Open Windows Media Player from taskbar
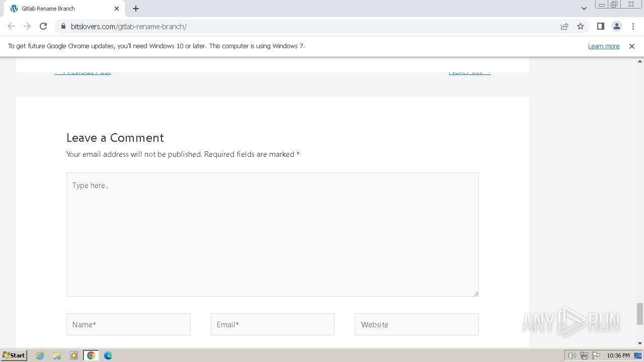The image size is (644, 362). point(74,355)
